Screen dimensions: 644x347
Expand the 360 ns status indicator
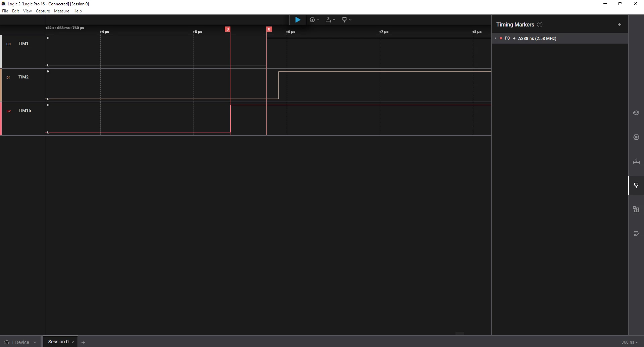point(630,342)
